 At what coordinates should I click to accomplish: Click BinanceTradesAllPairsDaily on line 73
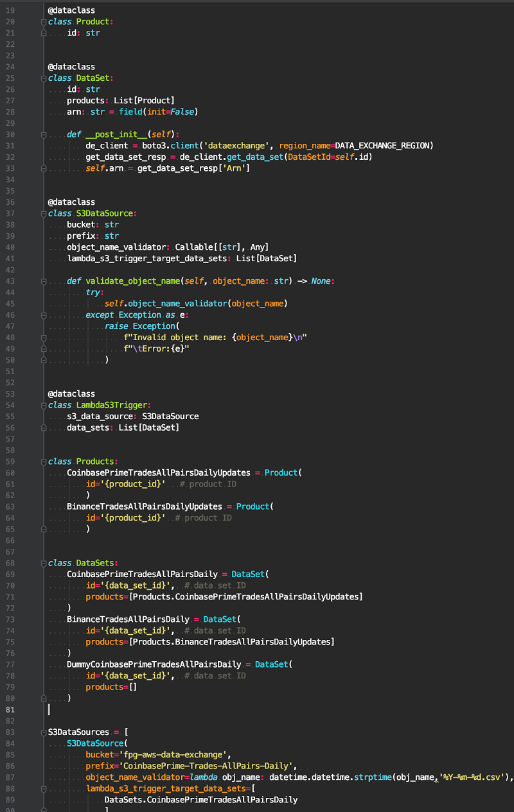pos(128,619)
